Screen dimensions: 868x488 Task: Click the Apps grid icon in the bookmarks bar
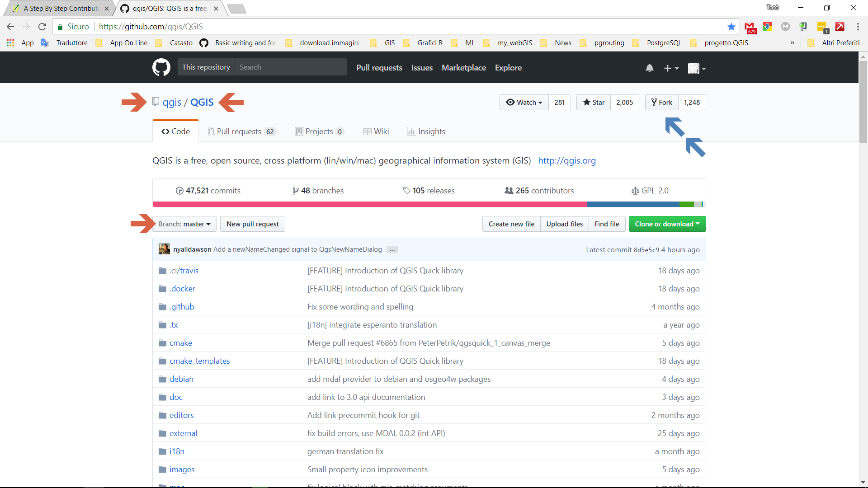[x=10, y=43]
